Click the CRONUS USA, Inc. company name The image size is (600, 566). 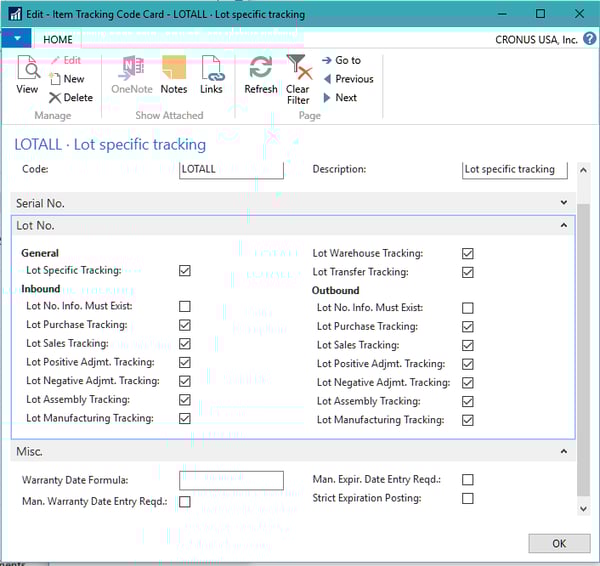click(536, 39)
